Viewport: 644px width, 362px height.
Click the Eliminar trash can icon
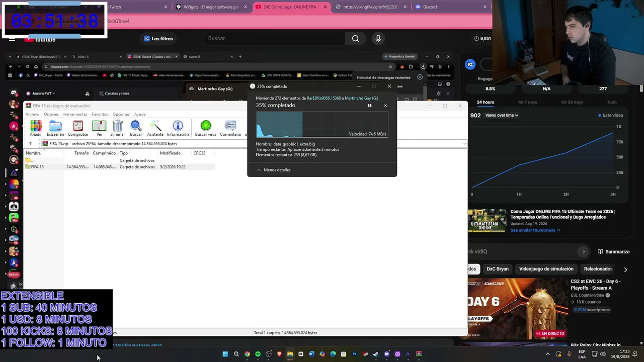pyautogui.click(x=117, y=128)
